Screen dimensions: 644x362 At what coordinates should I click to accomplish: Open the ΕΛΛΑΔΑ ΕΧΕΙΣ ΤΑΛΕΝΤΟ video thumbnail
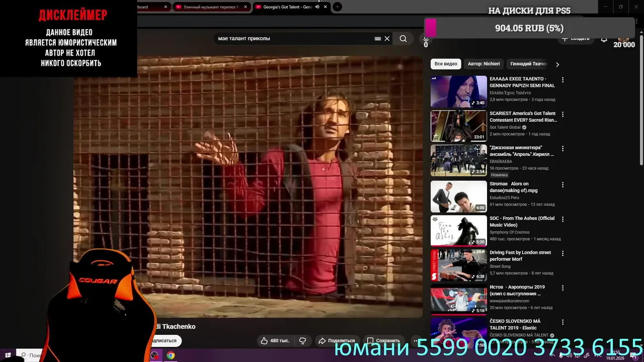[458, 92]
